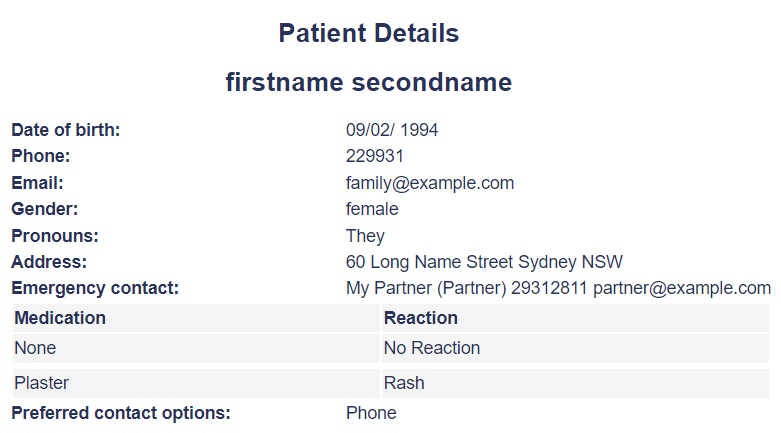Click the gender value female
The width and height of the screenshot is (781, 433).
coord(372,209)
